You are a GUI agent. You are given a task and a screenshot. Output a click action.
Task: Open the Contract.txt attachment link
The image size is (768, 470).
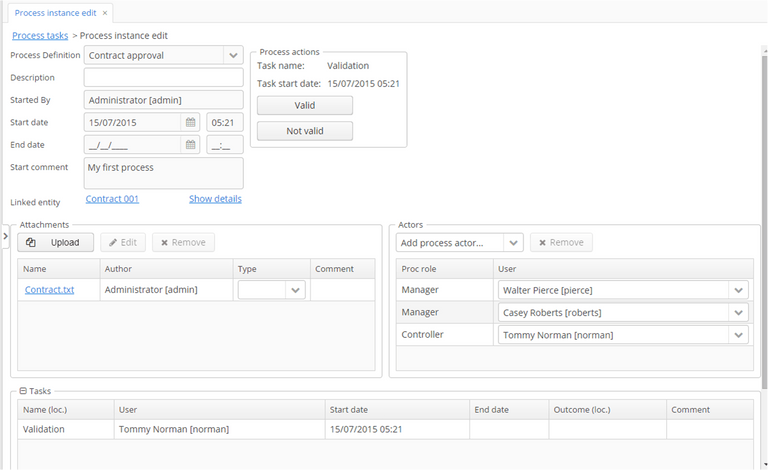click(49, 290)
